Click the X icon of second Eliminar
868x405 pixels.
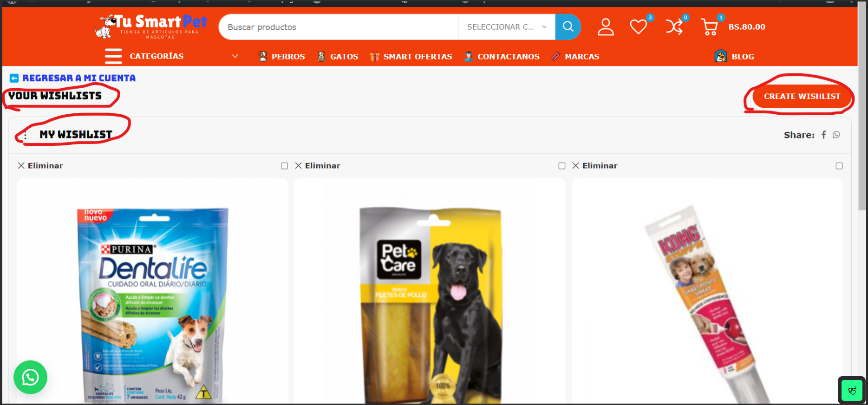point(298,166)
